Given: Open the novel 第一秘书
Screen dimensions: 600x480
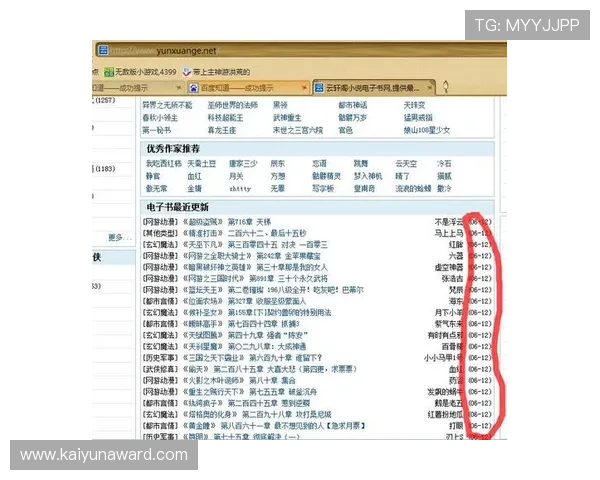Looking at the screenshot, I should coord(157,131).
